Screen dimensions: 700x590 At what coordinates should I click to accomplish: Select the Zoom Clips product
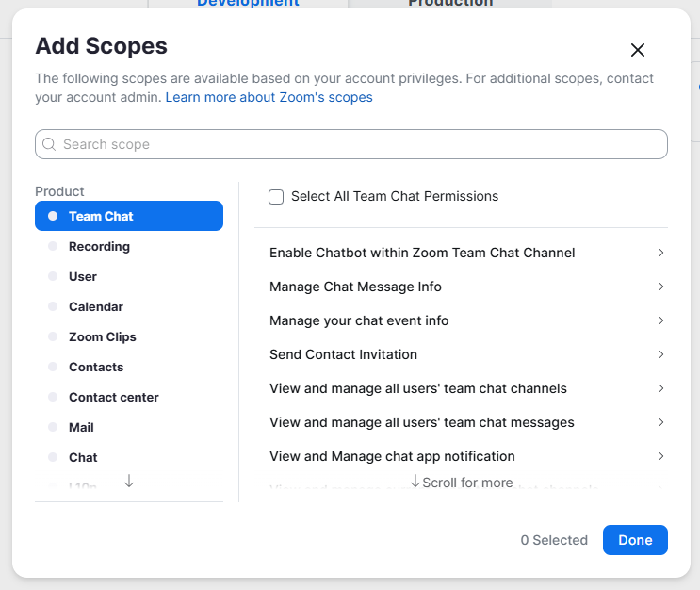click(129, 336)
